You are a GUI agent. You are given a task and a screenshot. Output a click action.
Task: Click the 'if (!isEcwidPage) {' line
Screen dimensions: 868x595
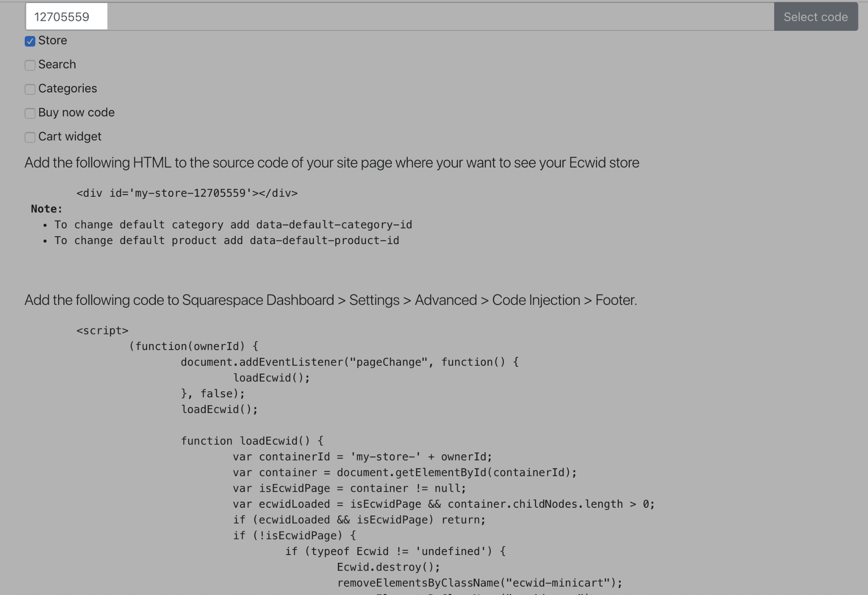tap(294, 535)
